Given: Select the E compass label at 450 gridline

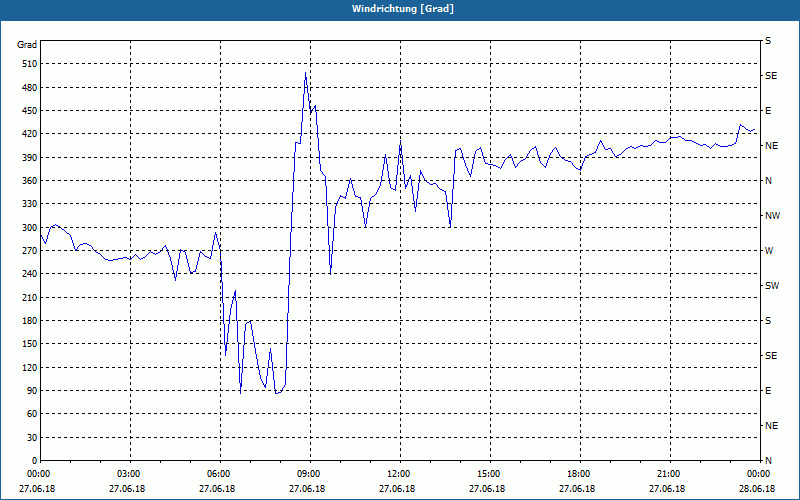Looking at the screenshot, I should coord(768,111).
